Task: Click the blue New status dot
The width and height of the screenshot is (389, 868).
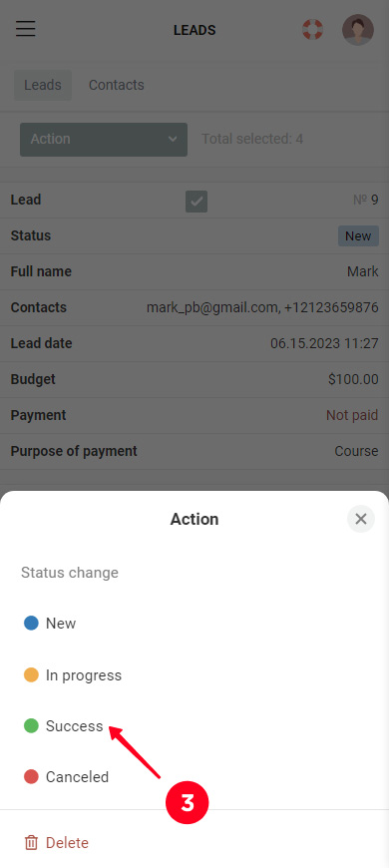Action: point(31,624)
